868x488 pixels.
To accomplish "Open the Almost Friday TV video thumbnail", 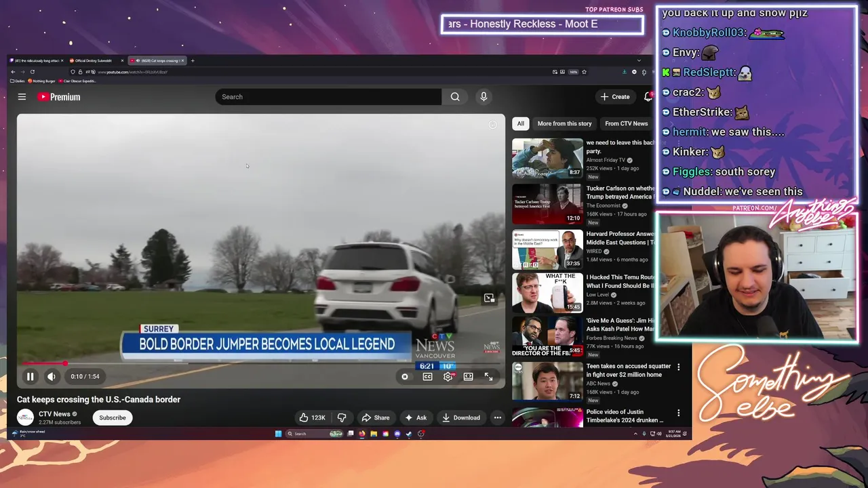I will 547,158.
